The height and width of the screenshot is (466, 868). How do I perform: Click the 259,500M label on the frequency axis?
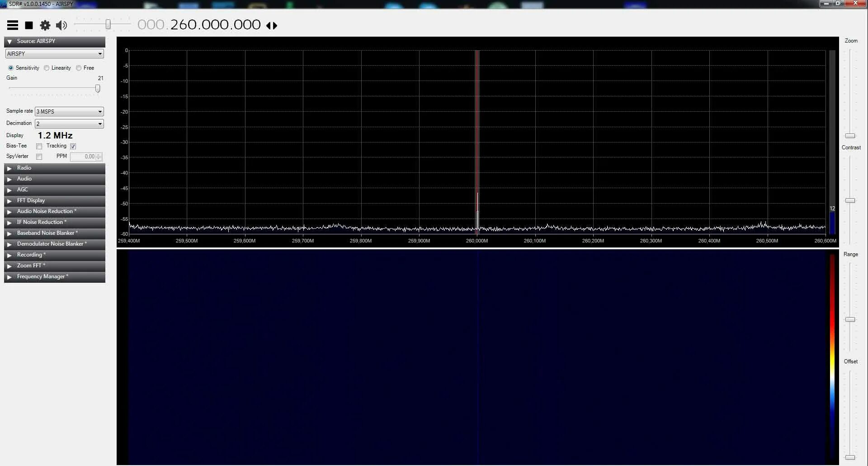point(187,241)
